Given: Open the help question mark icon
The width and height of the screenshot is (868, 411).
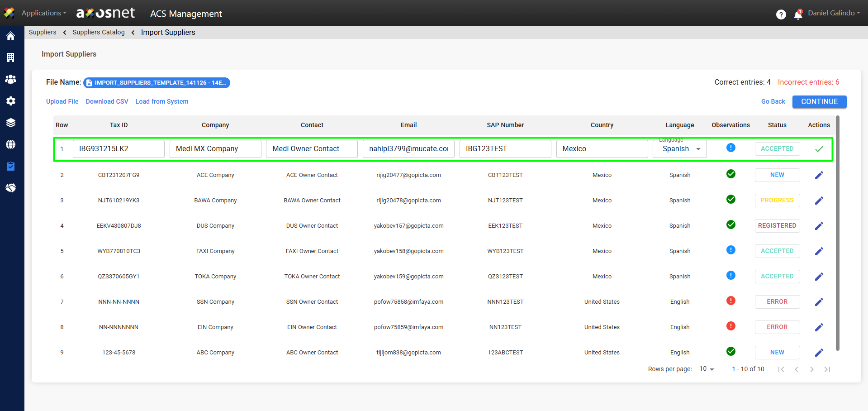Looking at the screenshot, I should tap(781, 14).
